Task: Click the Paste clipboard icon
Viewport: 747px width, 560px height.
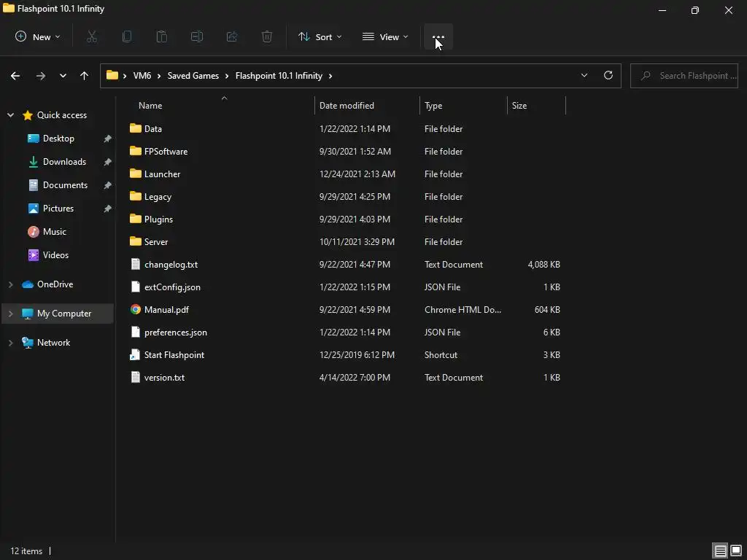Action: (162, 36)
